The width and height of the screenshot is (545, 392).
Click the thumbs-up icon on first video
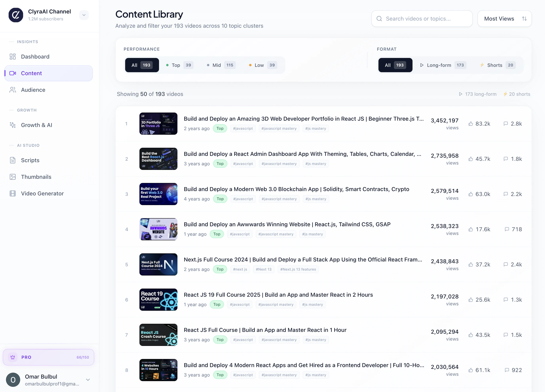click(471, 124)
